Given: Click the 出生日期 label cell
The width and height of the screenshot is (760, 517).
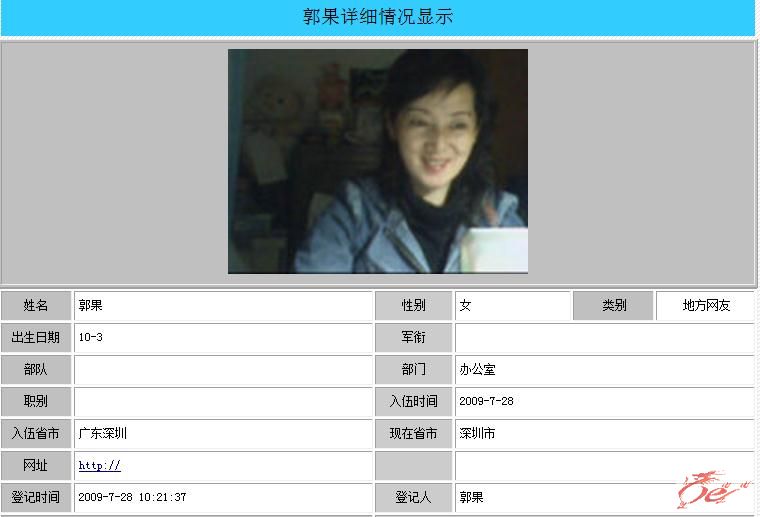Looking at the screenshot, I should tap(36, 337).
